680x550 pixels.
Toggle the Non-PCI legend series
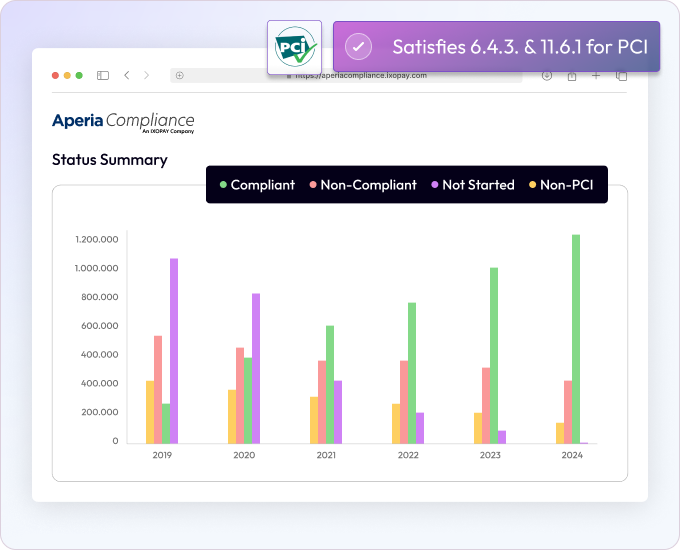pos(560,185)
